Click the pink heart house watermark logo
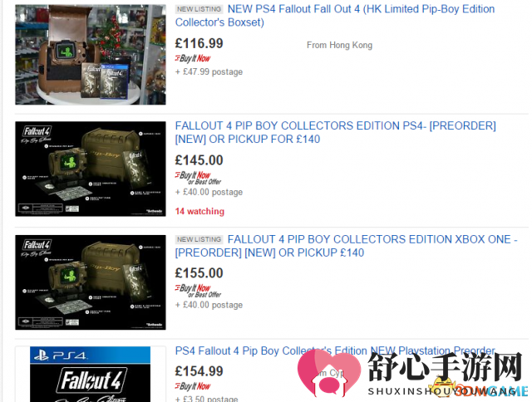 pyautogui.click(x=329, y=373)
